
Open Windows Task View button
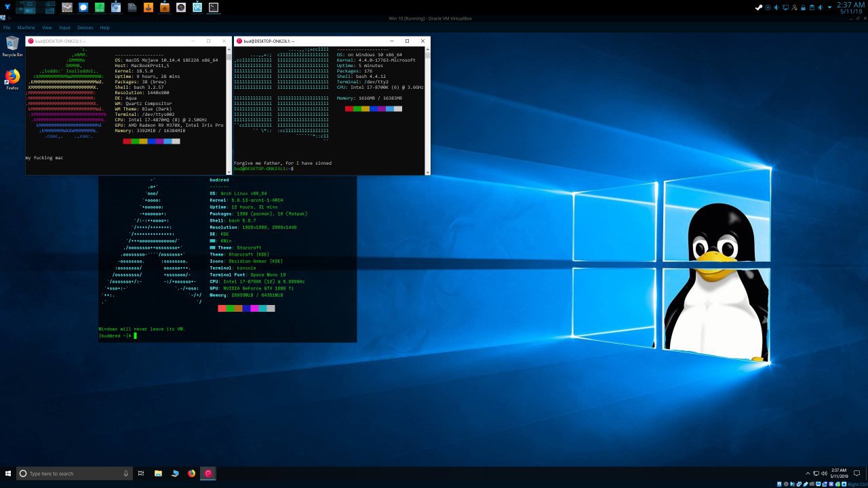click(141, 473)
